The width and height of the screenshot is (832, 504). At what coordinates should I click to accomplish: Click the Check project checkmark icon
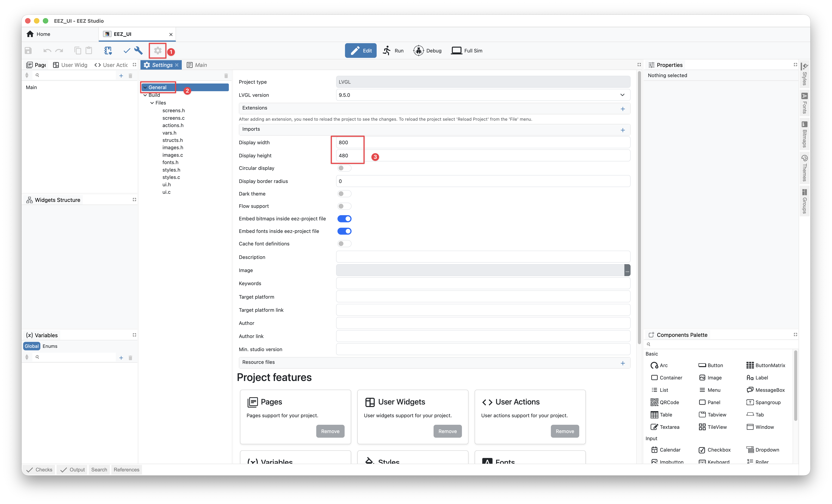click(x=127, y=51)
